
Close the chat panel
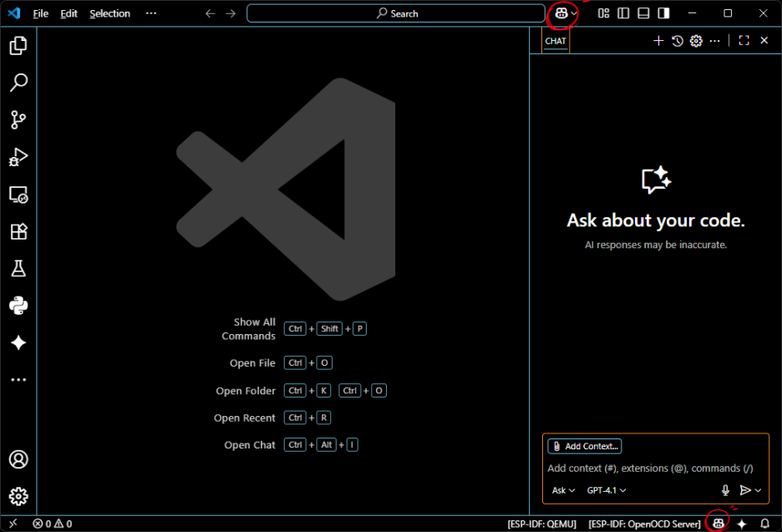tap(764, 40)
